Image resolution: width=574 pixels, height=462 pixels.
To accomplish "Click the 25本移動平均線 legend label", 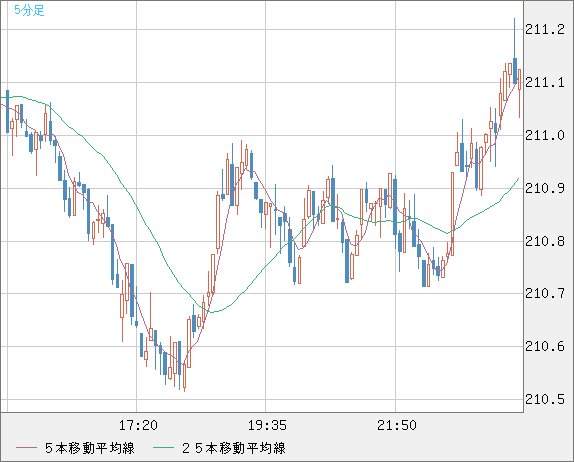I will tap(234, 448).
